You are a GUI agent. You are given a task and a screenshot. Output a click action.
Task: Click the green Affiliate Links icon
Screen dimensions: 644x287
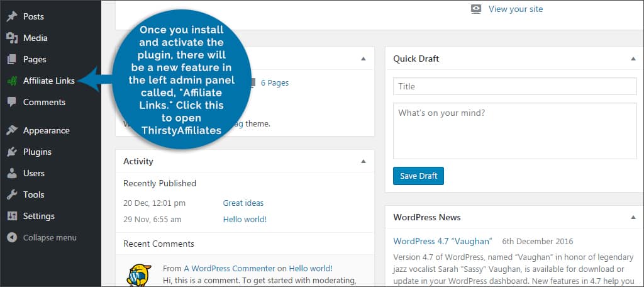click(12, 81)
